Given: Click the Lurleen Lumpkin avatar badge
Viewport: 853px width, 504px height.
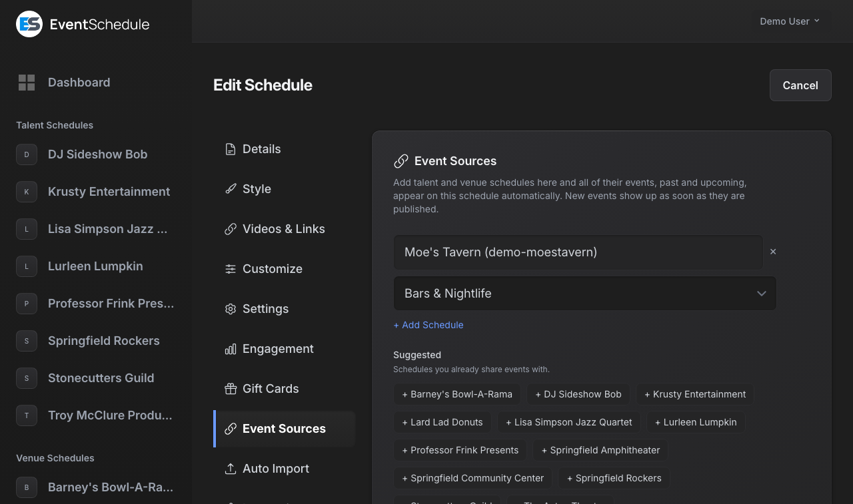Looking at the screenshot, I should (x=27, y=266).
